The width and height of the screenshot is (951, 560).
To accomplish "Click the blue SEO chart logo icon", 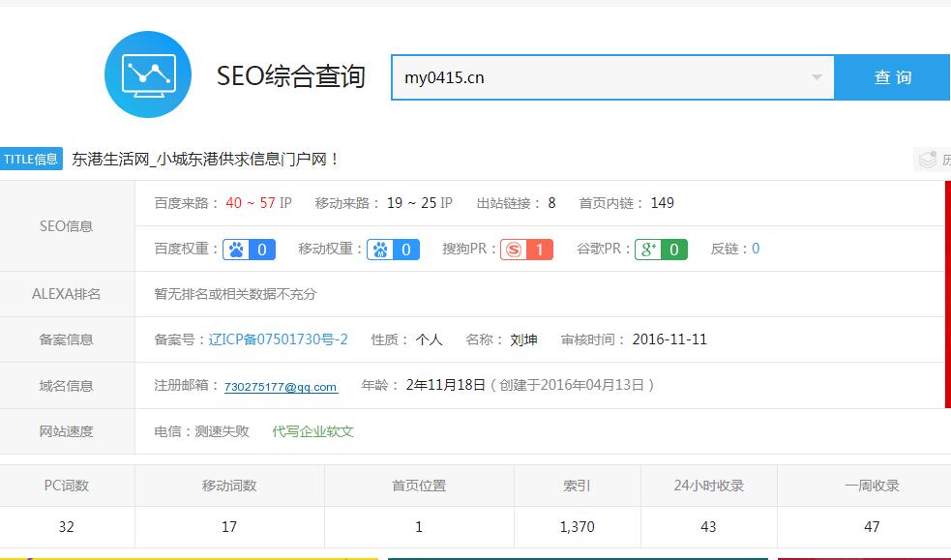I will [148, 74].
